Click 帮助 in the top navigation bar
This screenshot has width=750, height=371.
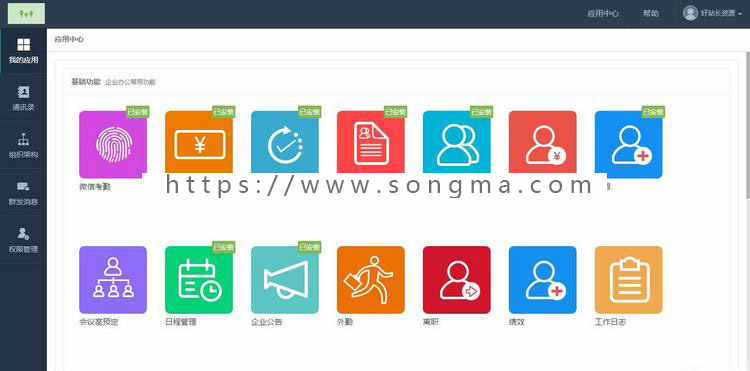(651, 13)
